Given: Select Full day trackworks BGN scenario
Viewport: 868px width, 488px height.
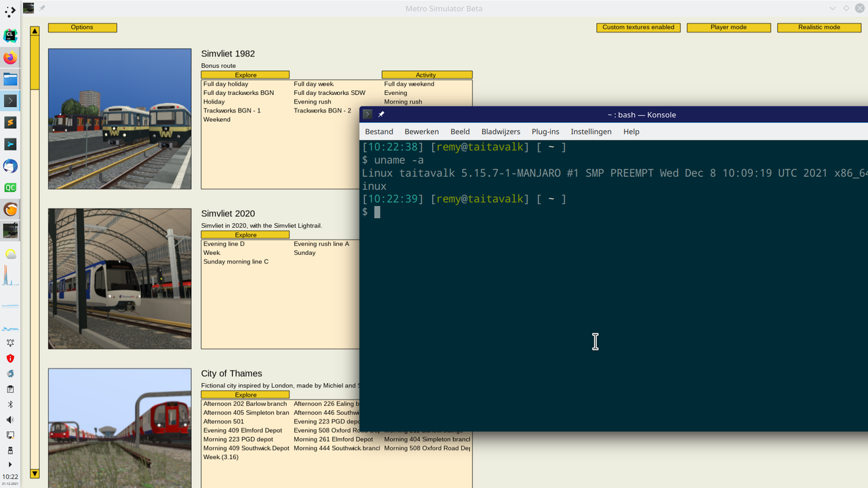Looking at the screenshot, I should click(239, 93).
